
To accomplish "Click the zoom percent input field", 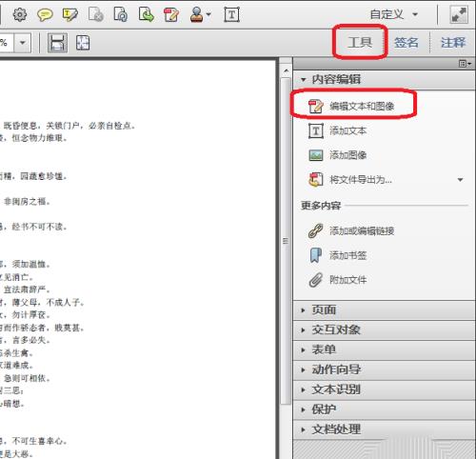I will pos(7,43).
